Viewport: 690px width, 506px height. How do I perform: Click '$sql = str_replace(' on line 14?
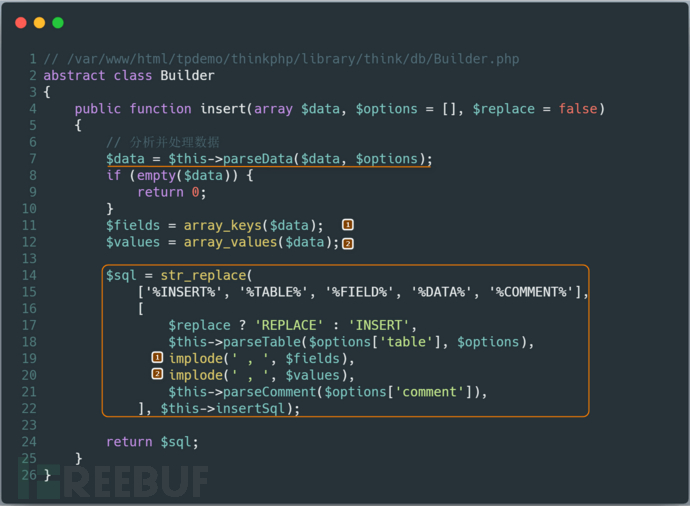point(179,275)
